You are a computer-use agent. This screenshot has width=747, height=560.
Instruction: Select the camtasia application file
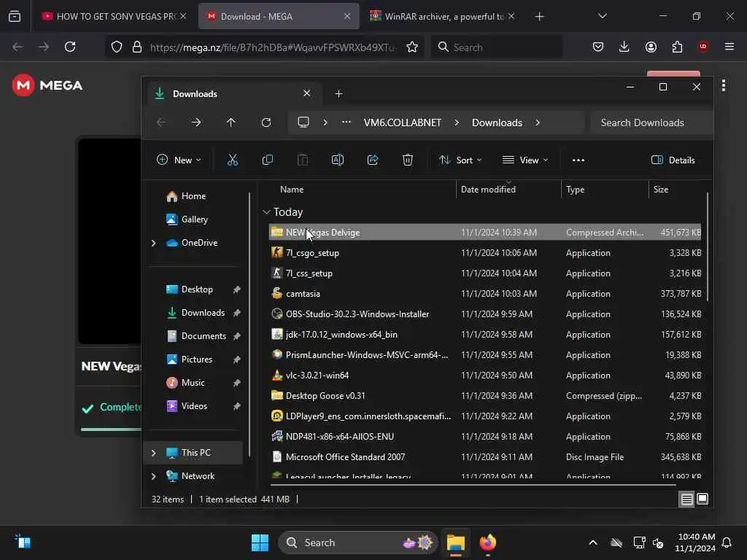point(485,294)
